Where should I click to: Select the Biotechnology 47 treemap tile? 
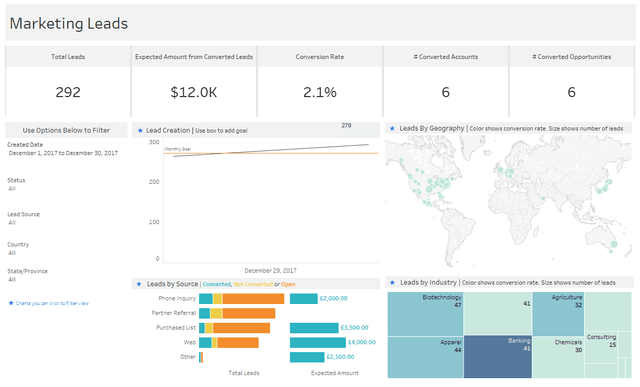click(425, 314)
